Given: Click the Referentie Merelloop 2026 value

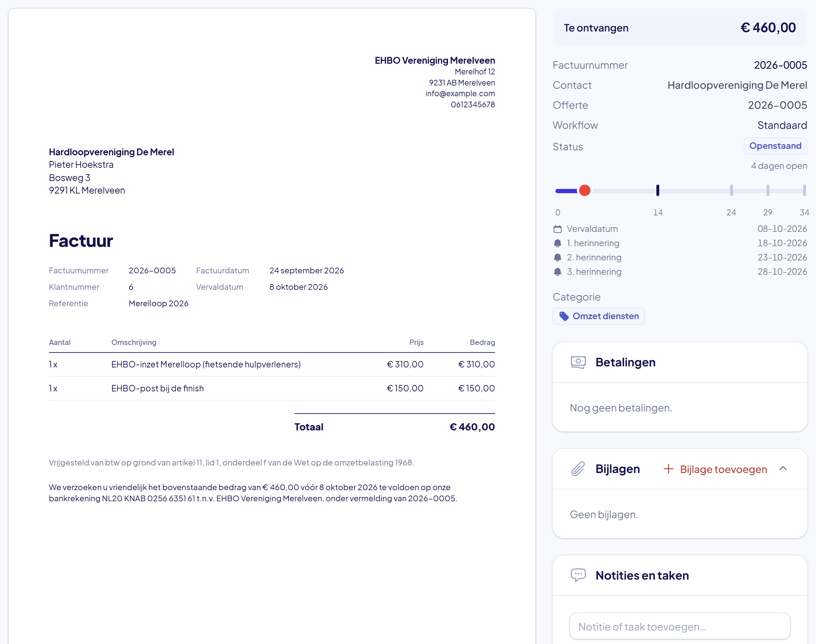Looking at the screenshot, I should click(x=159, y=304).
